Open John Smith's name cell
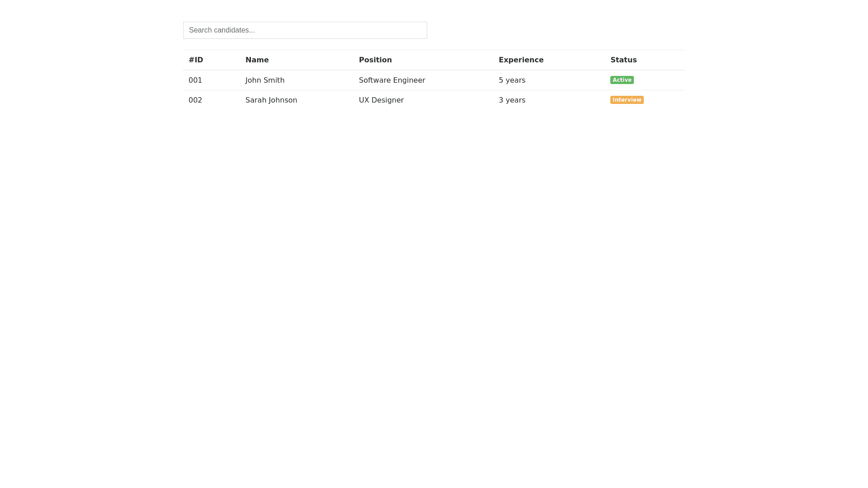868x488 pixels. (x=265, y=80)
